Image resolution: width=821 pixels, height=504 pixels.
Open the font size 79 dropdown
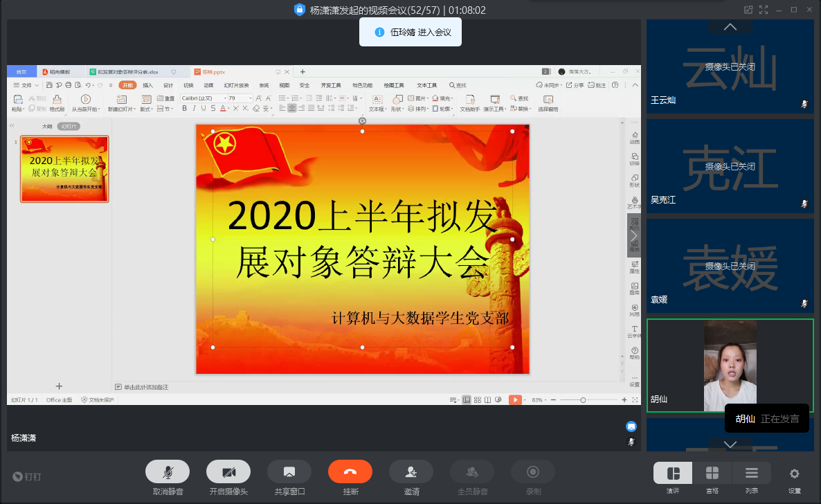point(240,98)
